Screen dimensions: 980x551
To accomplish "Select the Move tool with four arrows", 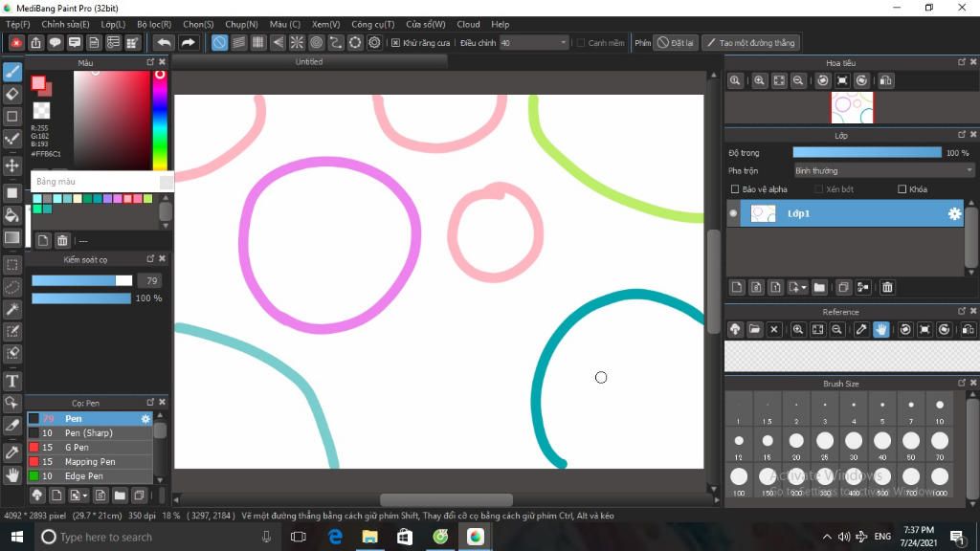I will pyautogui.click(x=11, y=165).
